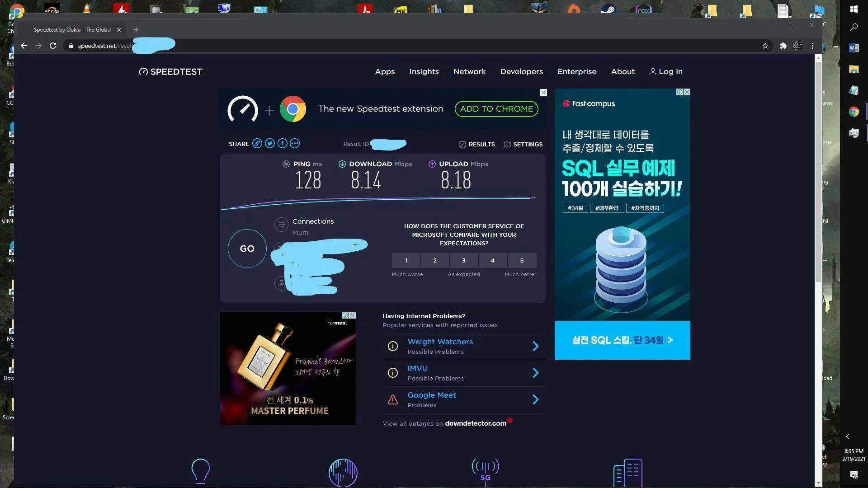Close the Speedtest extension banner
868x488 pixels.
543,92
